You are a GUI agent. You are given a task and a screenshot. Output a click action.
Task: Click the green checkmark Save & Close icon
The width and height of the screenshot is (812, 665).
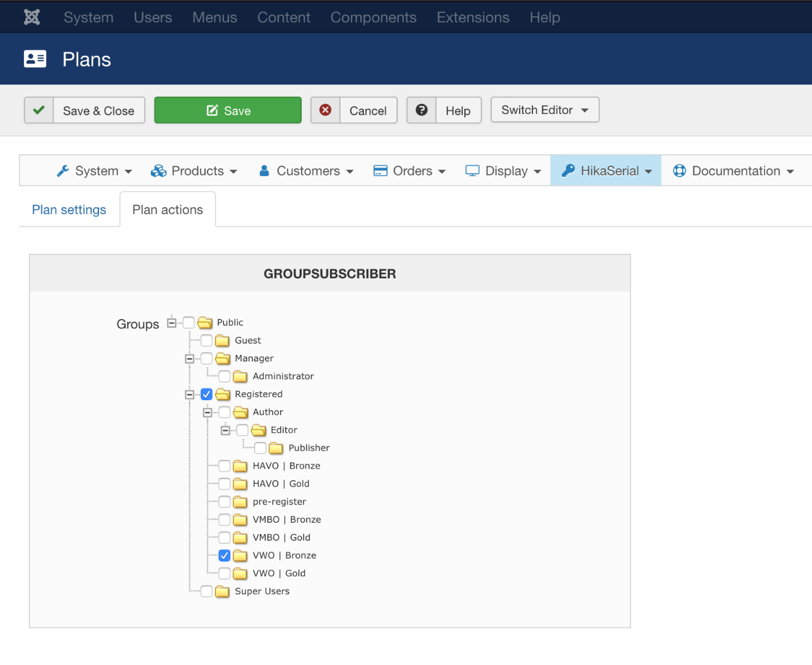click(39, 110)
